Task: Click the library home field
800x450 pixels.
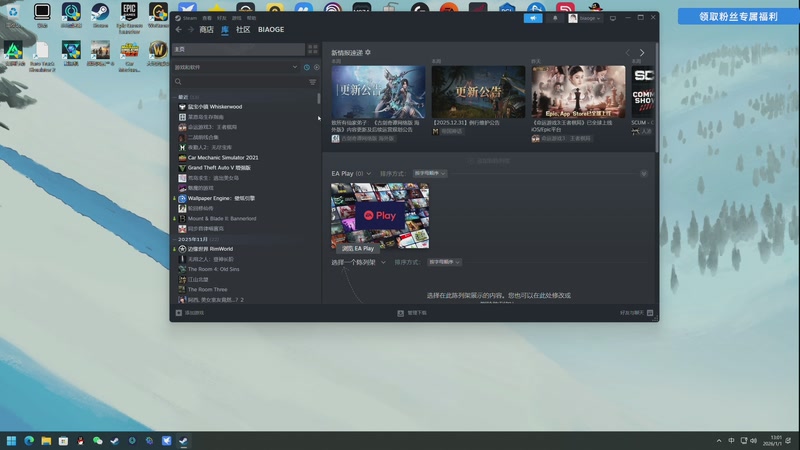Action: (239, 49)
